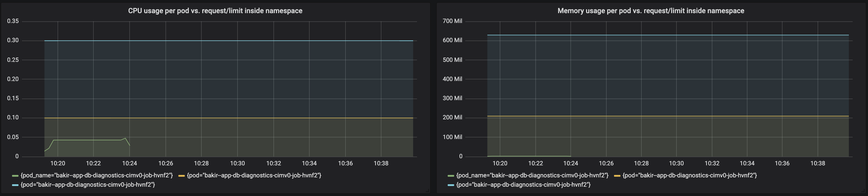This screenshot has height=196, width=868.
Task: Click yellow legend swatch in CPU panel
Action: tap(181, 176)
